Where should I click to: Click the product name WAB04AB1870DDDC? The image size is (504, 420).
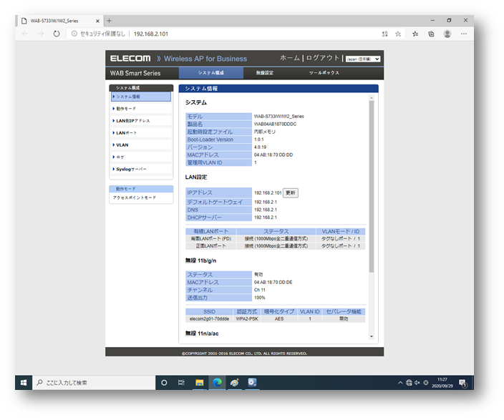[275, 124]
